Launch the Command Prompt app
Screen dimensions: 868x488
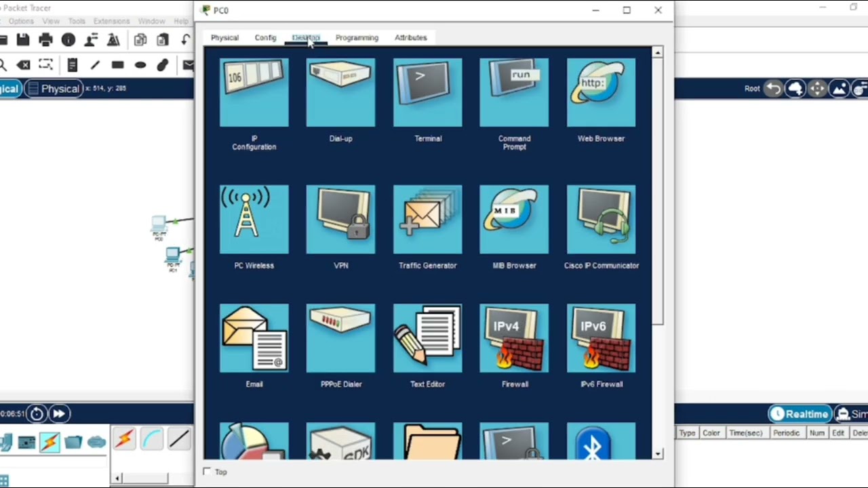click(x=514, y=92)
